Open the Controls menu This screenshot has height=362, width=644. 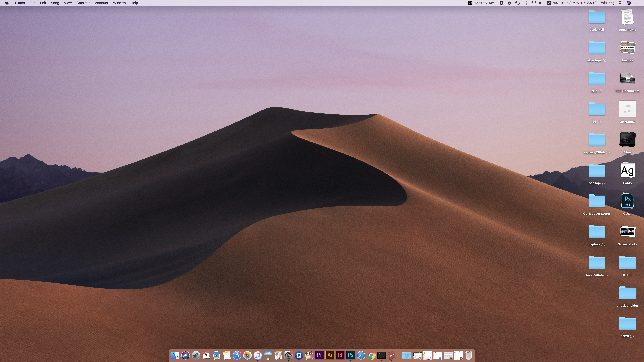point(83,3)
